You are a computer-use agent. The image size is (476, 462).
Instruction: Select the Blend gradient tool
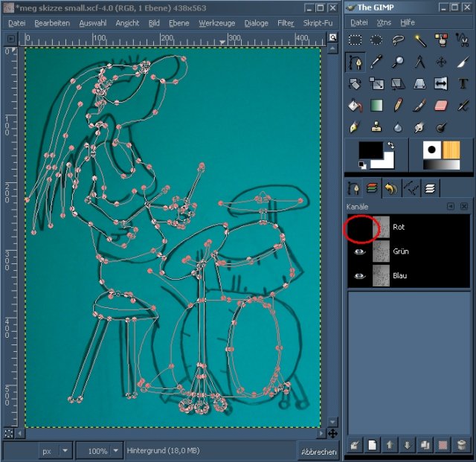(x=376, y=106)
